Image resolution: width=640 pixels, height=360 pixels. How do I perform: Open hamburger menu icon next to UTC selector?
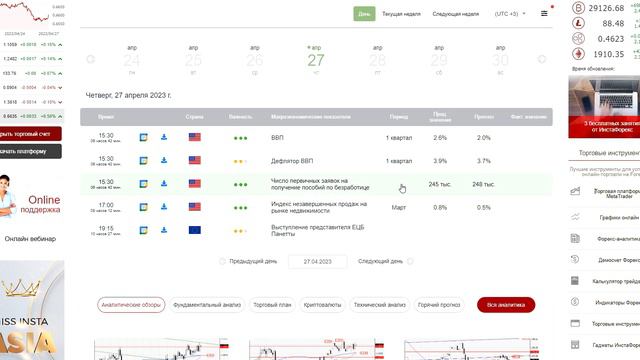point(544,13)
